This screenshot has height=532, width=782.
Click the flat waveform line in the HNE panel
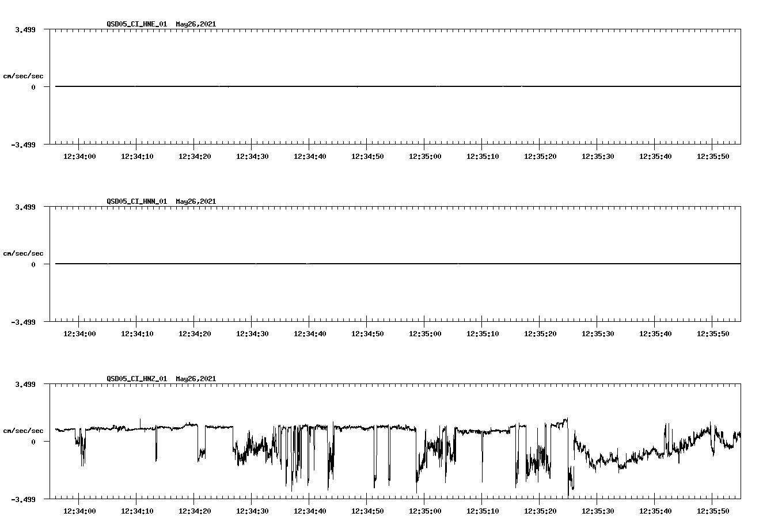pos(346,86)
